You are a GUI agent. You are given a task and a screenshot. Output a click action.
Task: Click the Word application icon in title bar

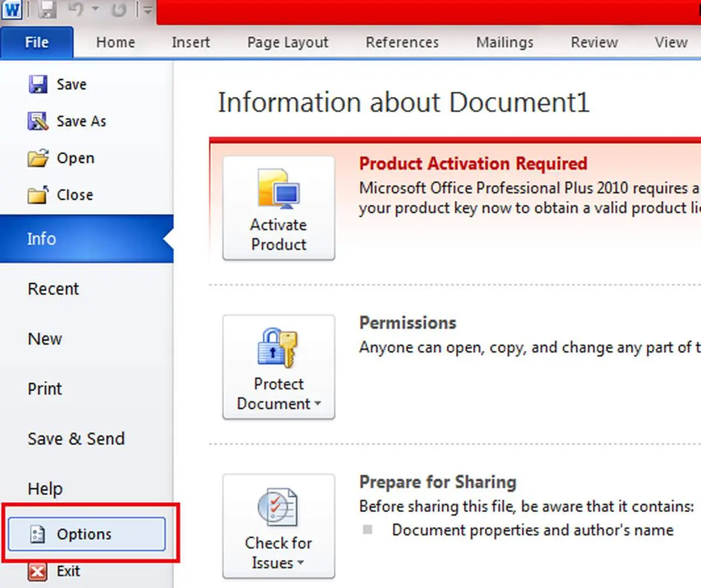pos(11,11)
